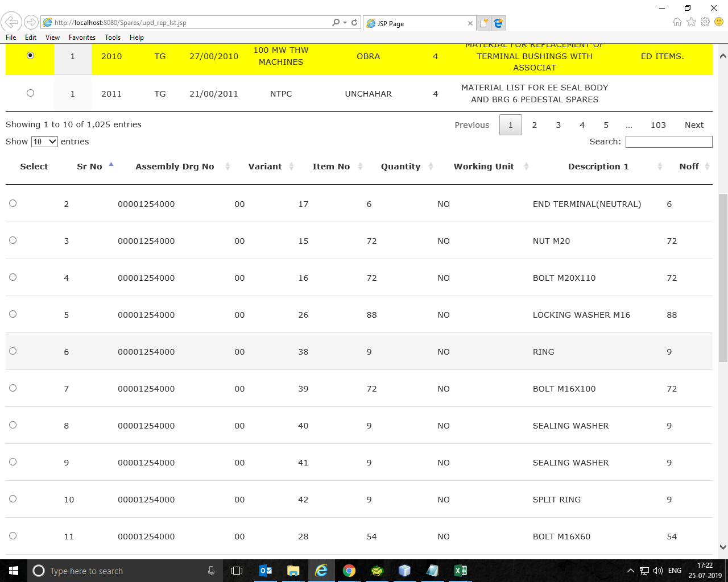Click the Home icon in the browser

coord(677,22)
